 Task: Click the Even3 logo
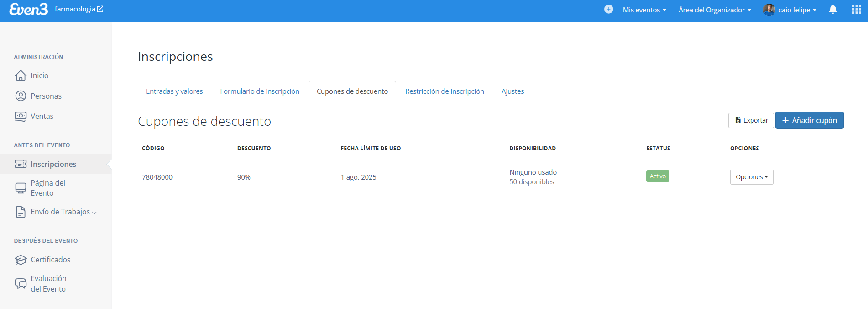tap(28, 9)
